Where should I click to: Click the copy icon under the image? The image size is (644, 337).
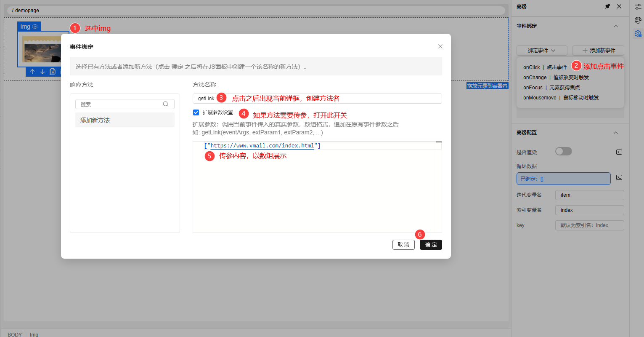tap(53, 72)
